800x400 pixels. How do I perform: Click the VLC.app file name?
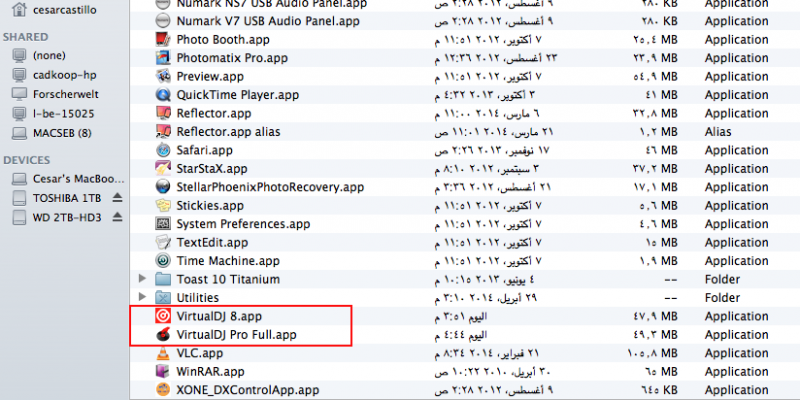[199, 353]
